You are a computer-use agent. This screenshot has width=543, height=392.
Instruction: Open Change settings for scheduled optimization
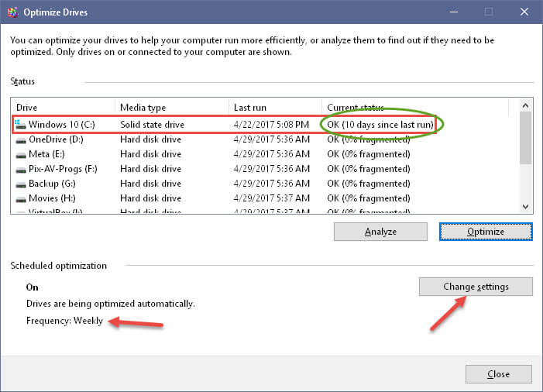tap(476, 287)
